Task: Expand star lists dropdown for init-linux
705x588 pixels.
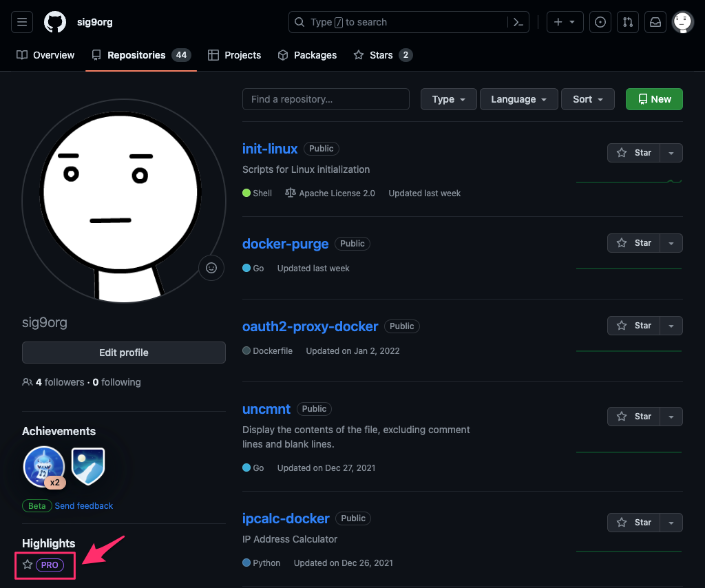Action: pyautogui.click(x=671, y=153)
